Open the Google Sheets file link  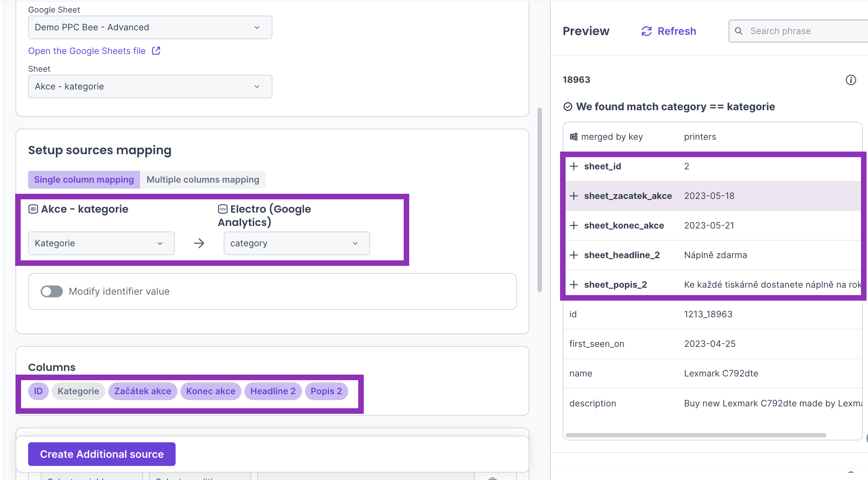[87, 51]
